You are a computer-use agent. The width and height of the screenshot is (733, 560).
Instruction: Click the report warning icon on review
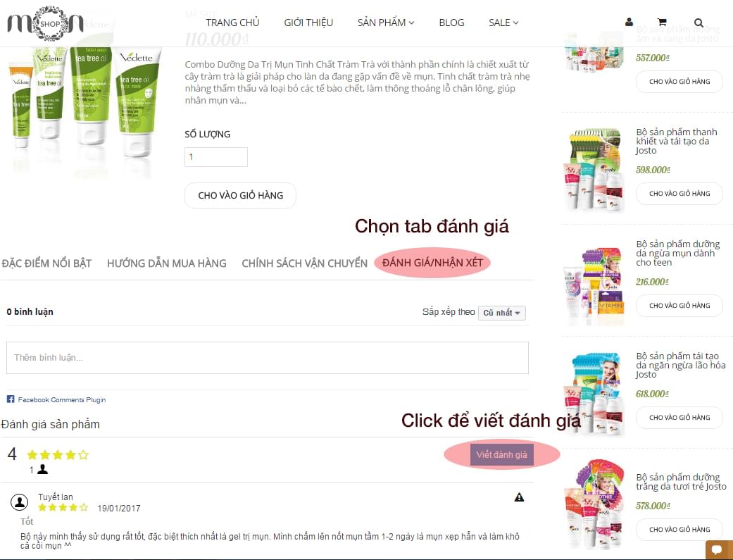[519, 497]
